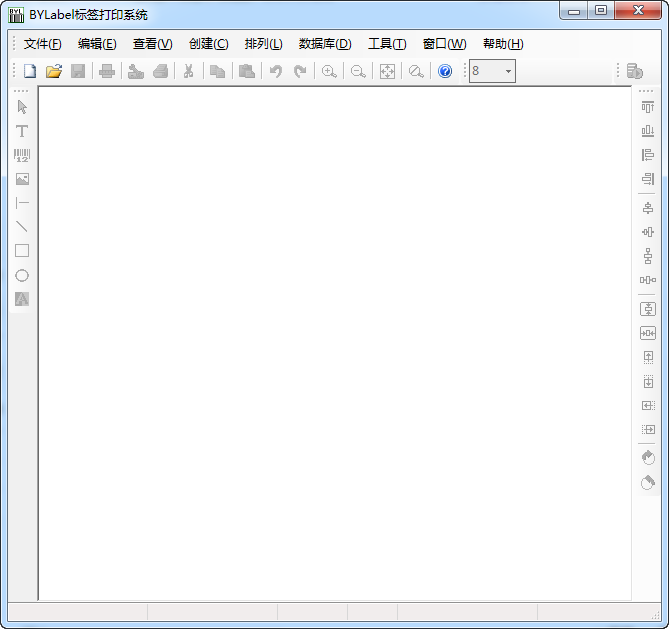
Task: Click the database run icon at far right
Action: coord(634,71)
